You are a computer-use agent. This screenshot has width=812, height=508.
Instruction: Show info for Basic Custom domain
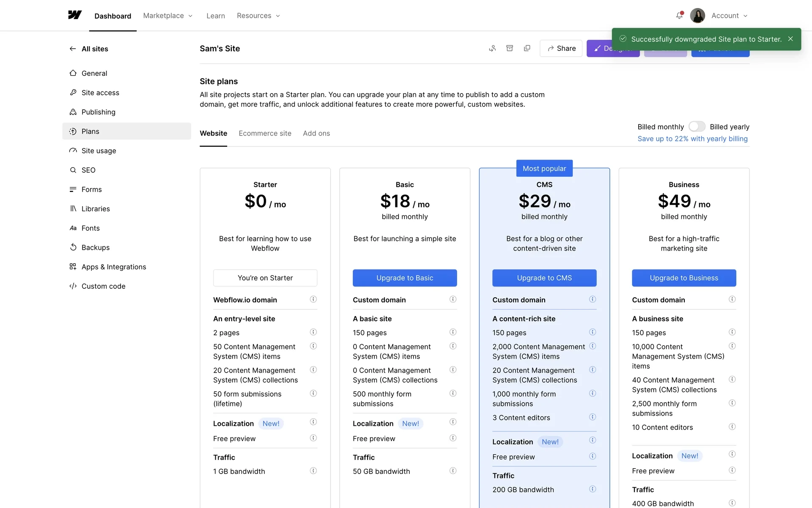point(453,299)
